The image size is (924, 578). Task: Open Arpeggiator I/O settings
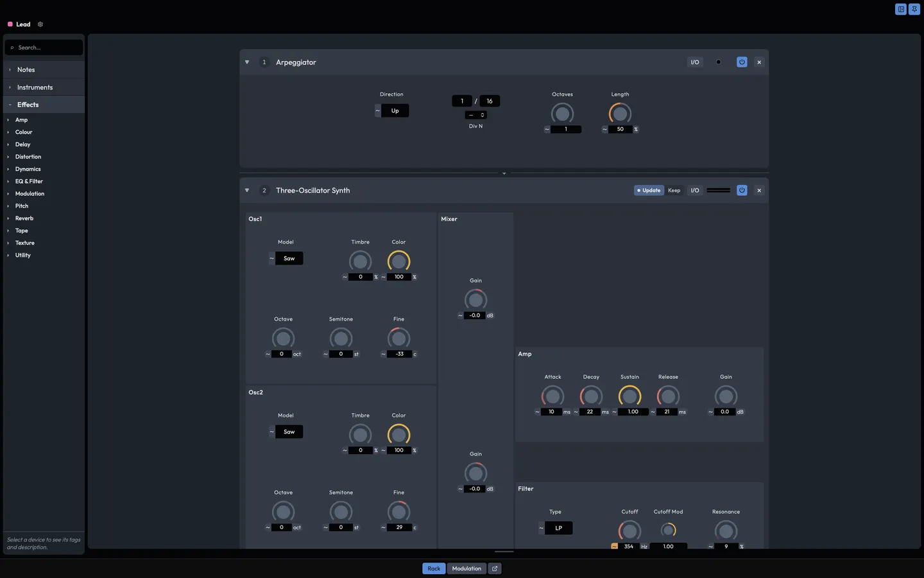click(x=695, y=62)
